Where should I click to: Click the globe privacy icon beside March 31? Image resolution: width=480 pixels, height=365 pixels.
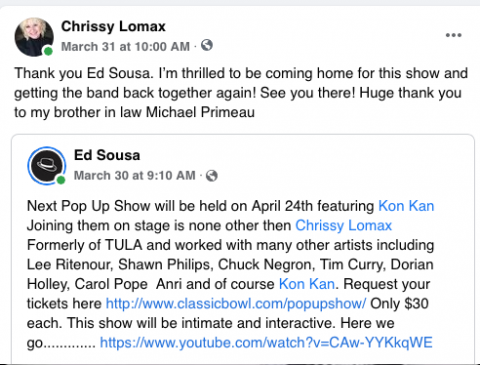pyautogui.click(x=207, y=45)
